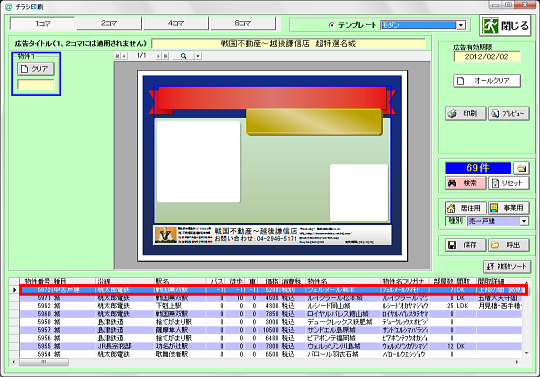Expand the 種別 売一戸建 dropdown
This screenshot has height=377, width=540.
pos(524,221)
